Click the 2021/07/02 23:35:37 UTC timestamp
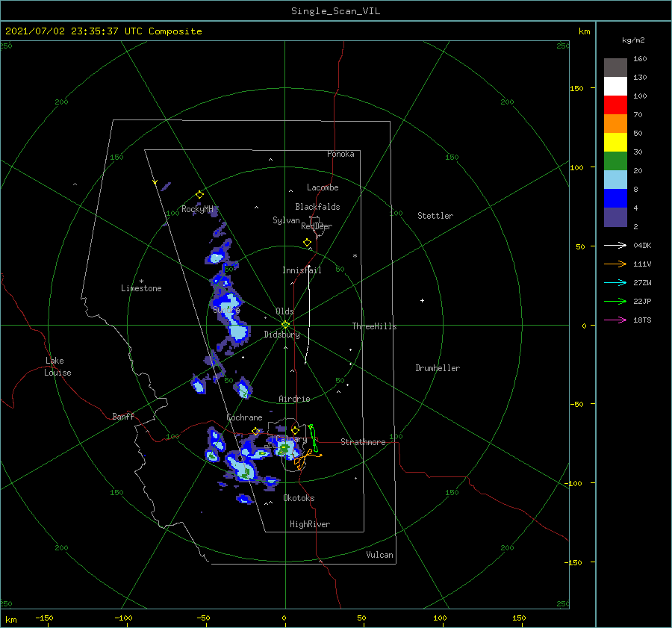 pyautogui.click(x=104, y=31)
